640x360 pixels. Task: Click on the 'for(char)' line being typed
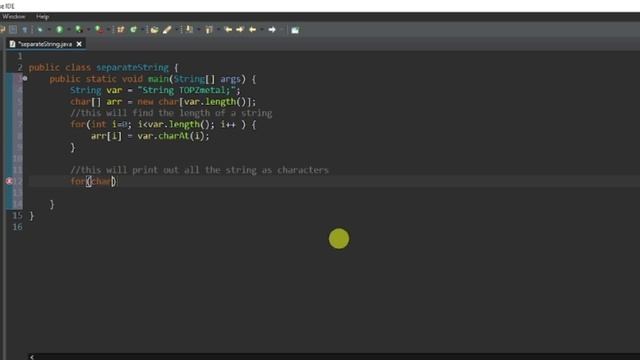(x=93, y=181)
